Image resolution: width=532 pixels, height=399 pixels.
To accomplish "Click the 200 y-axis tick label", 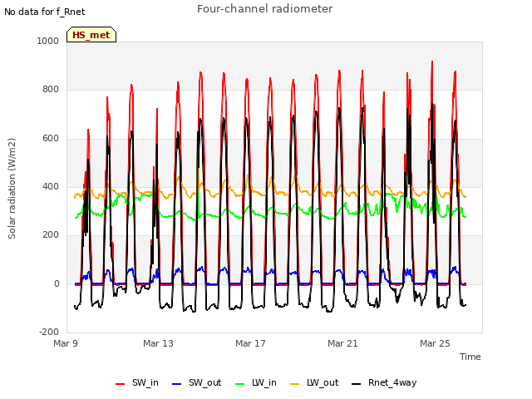I will click(51, 234).
